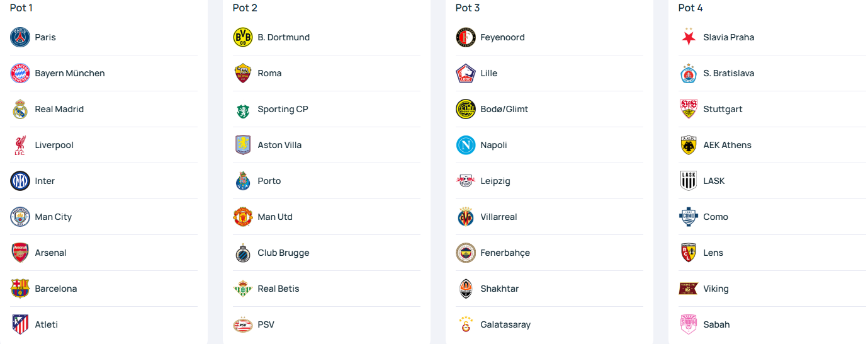Click the Barcelona crest icon
Screen dimensions: 868x344
[20, 289]
